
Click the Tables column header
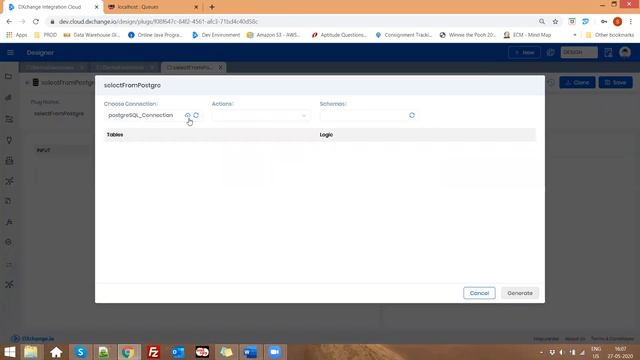(115, 135)
